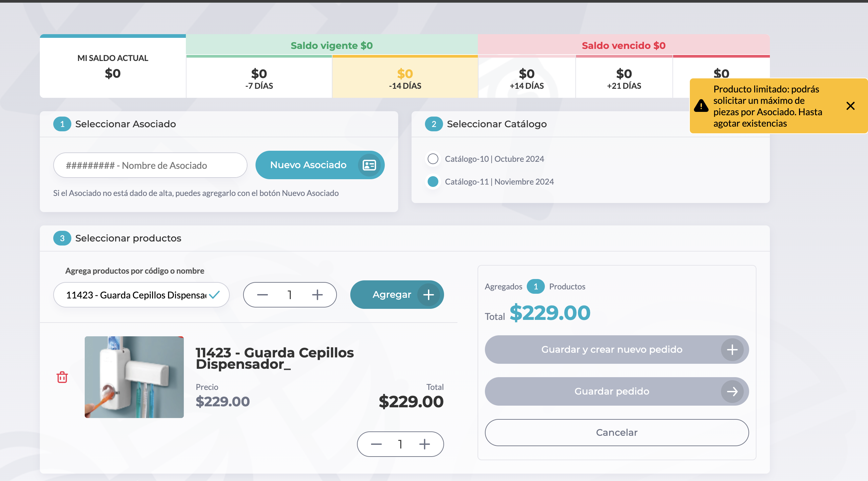Click arrow icon on Guardar pedido
Screen dimensions: 868x481
pos(732,391)
